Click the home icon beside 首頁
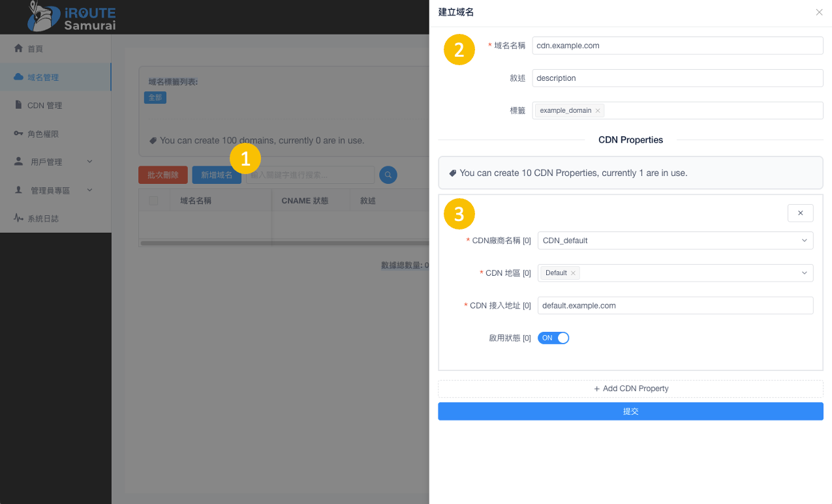The image size is (832, 504). [18, 48]
